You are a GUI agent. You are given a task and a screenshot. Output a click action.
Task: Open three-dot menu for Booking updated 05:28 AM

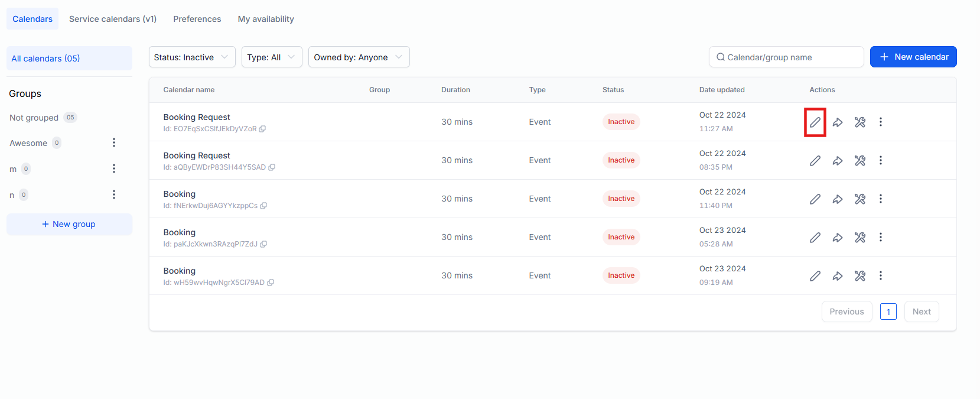tap(880, 237)
